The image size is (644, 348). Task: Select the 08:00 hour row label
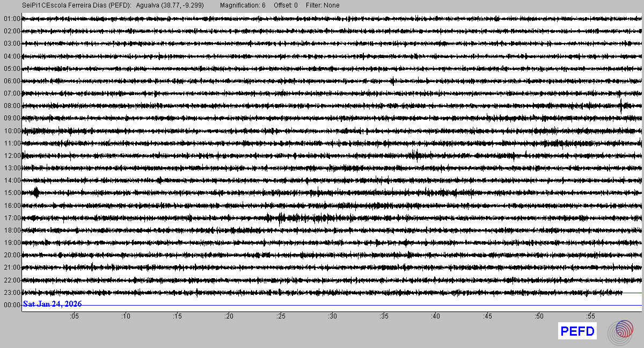pos(11,106)
